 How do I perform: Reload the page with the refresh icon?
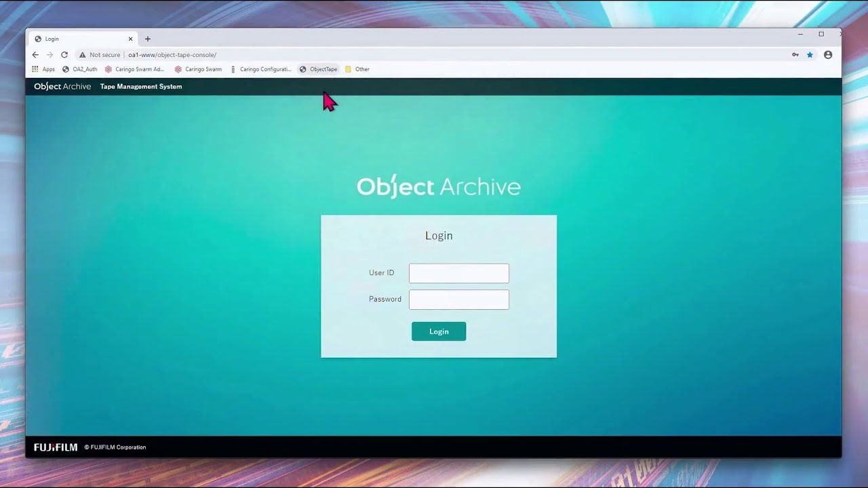(x=64, y=55)
